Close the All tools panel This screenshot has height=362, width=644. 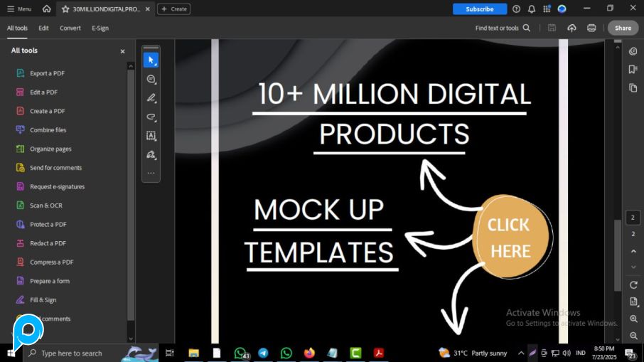(x=122, y=51)
